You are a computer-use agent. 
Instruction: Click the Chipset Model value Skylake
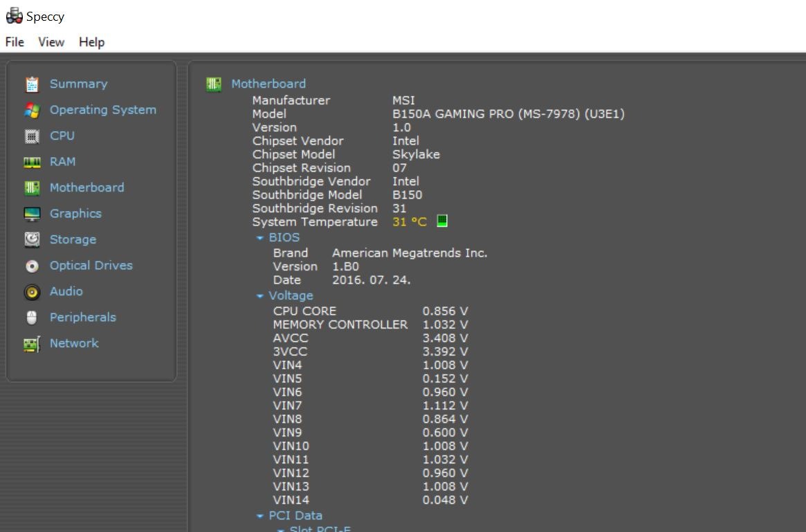(416, 155)
